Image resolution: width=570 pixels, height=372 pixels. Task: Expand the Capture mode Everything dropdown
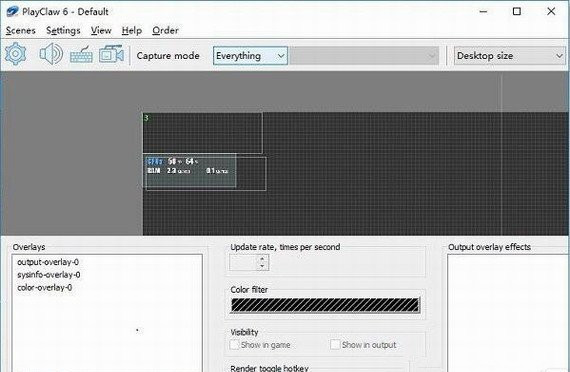tap(250, 56)
